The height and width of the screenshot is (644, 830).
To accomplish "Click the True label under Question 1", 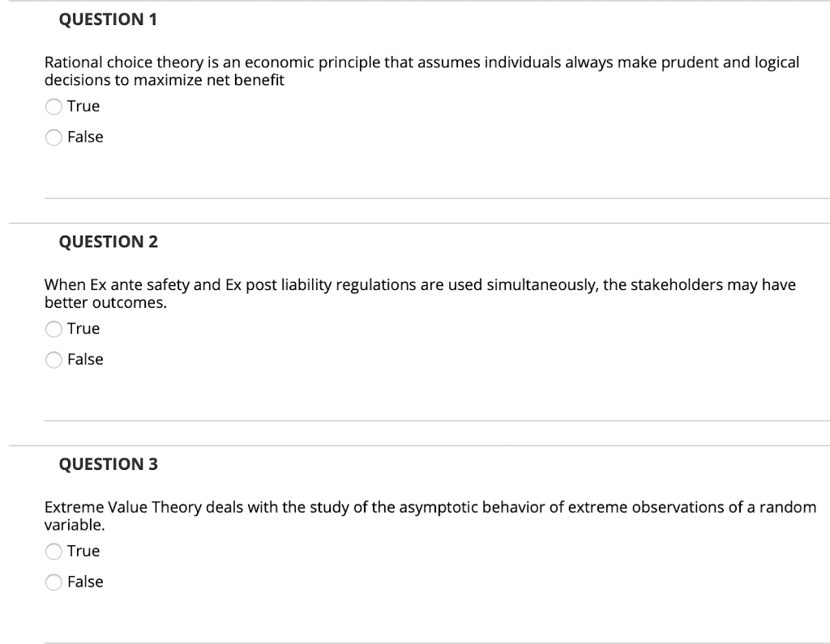I will click(x=84, y=106).
